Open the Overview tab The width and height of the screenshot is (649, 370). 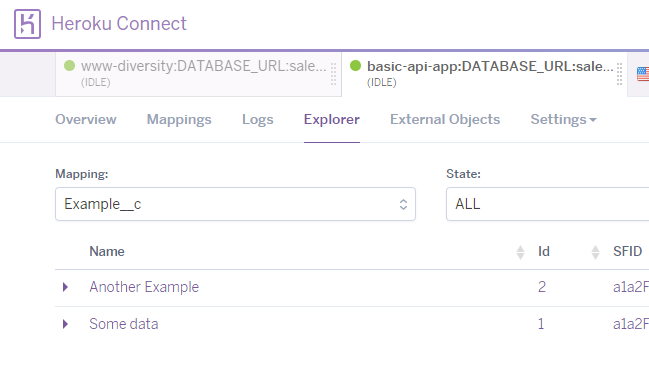pyautogui.click(x=86, y=120)
